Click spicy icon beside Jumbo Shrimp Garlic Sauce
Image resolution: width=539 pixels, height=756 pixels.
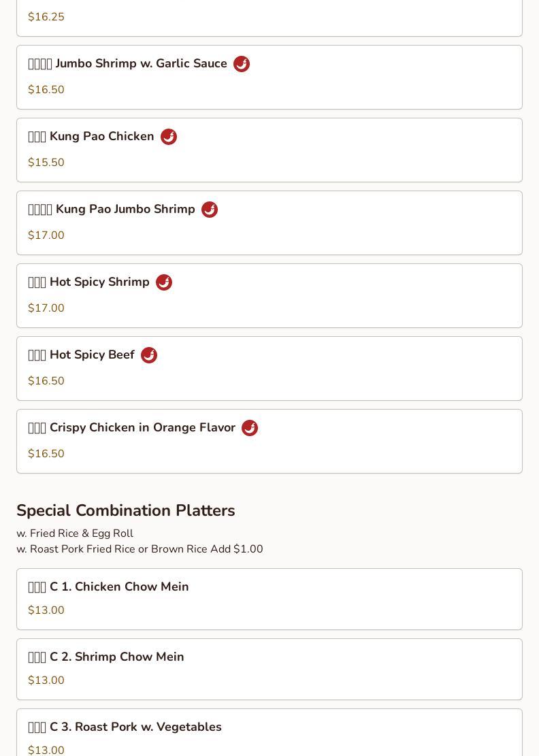point(242,64)
